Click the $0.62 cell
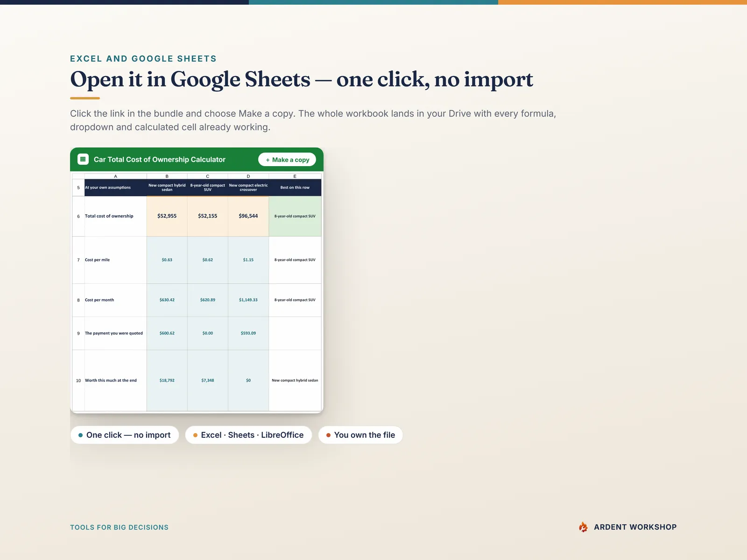Screen dimensions: 747x560 [x=208, y=260]
